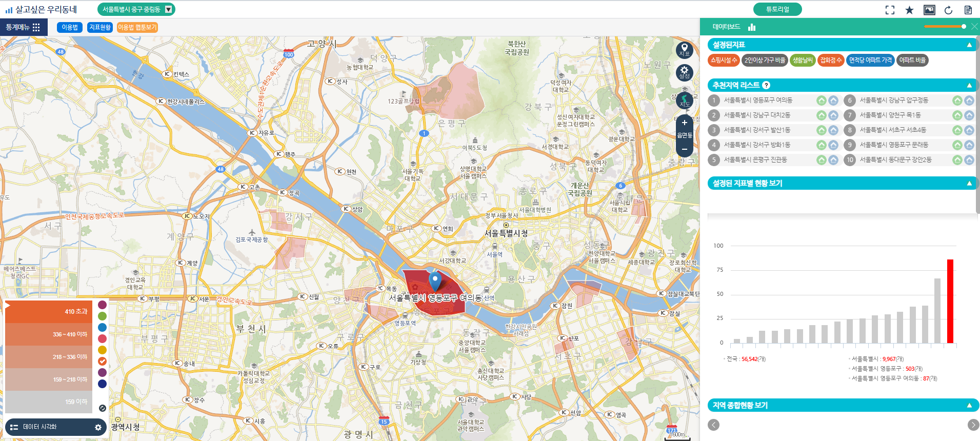Click the legend reverse-colors circular icon
Viewport: 980px width, 441px height.
point(102,408)
